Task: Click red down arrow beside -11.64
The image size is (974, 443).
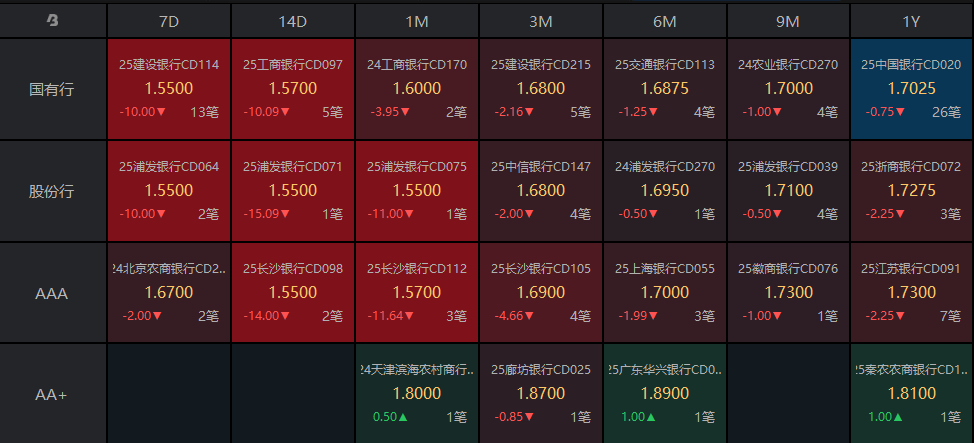Action: click(x=409, y=315)
